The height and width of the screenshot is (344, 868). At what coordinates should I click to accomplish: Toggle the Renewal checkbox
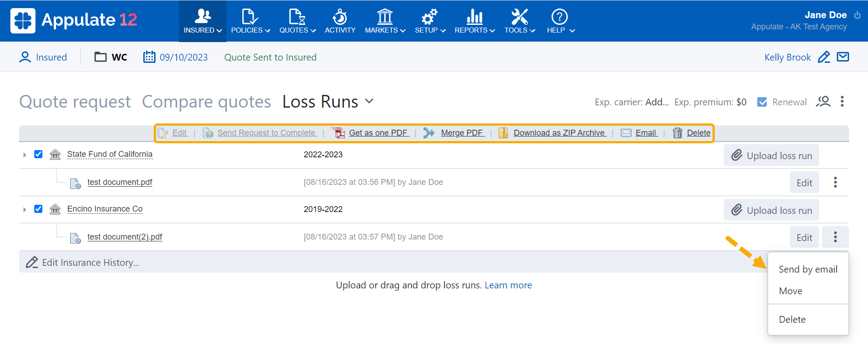pos(762,102)
